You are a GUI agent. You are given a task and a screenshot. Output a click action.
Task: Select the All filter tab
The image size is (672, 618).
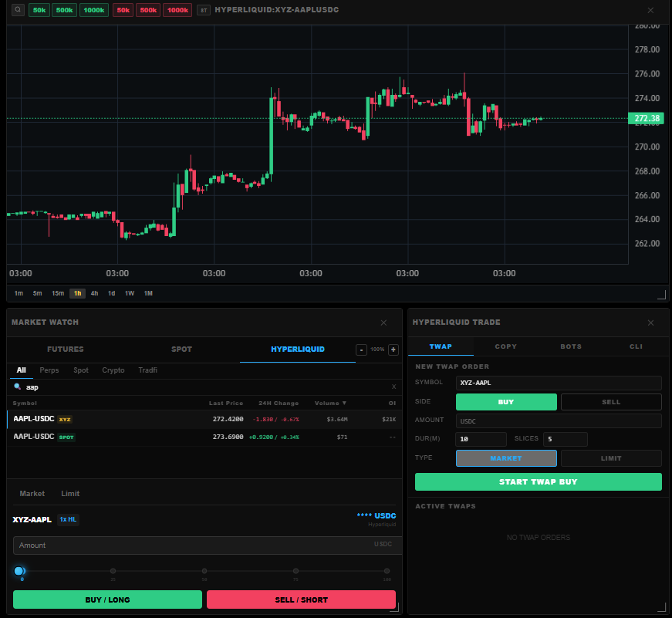pyautogui.click(x=21, y=370)
